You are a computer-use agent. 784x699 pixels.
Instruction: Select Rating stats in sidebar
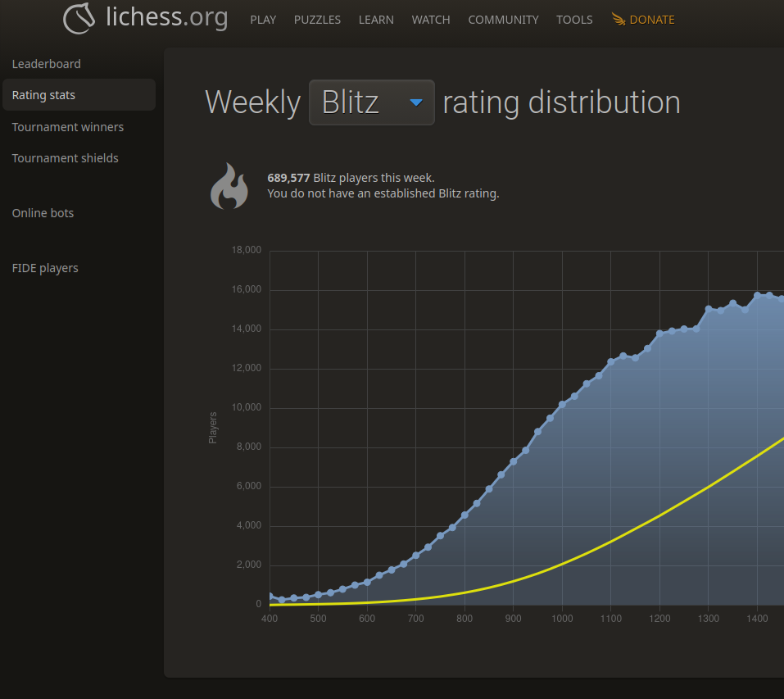coord(79,94)
